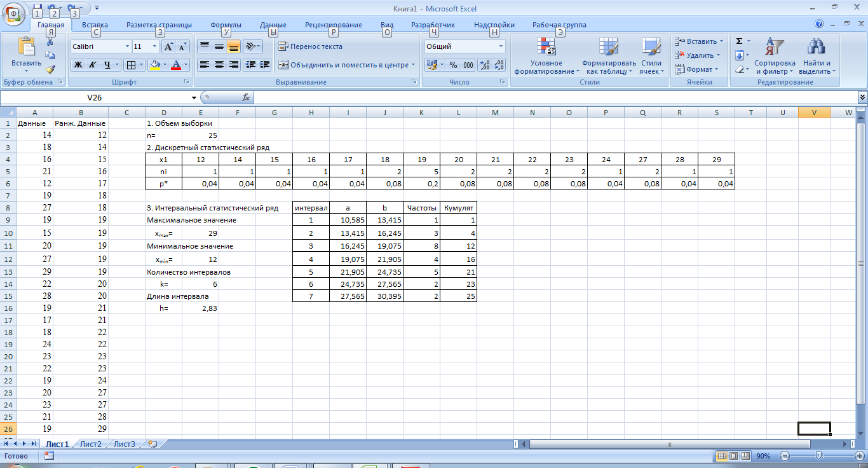Click the fx insert function button

pyautogui.click(x=246, y=98)
